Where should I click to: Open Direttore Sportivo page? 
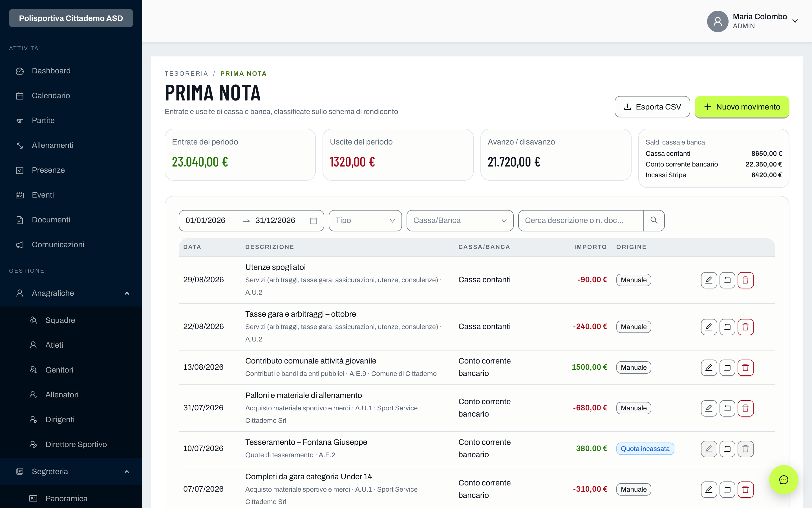71,444
